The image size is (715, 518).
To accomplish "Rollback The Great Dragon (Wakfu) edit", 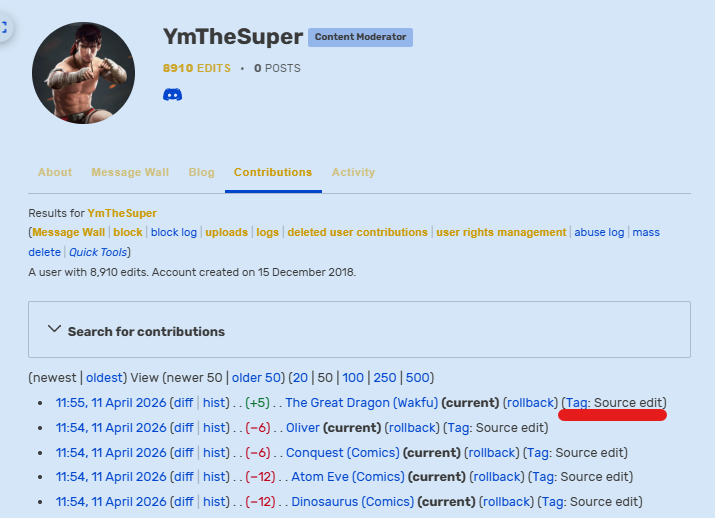I will pyautogui.click(x=530, y=403).
